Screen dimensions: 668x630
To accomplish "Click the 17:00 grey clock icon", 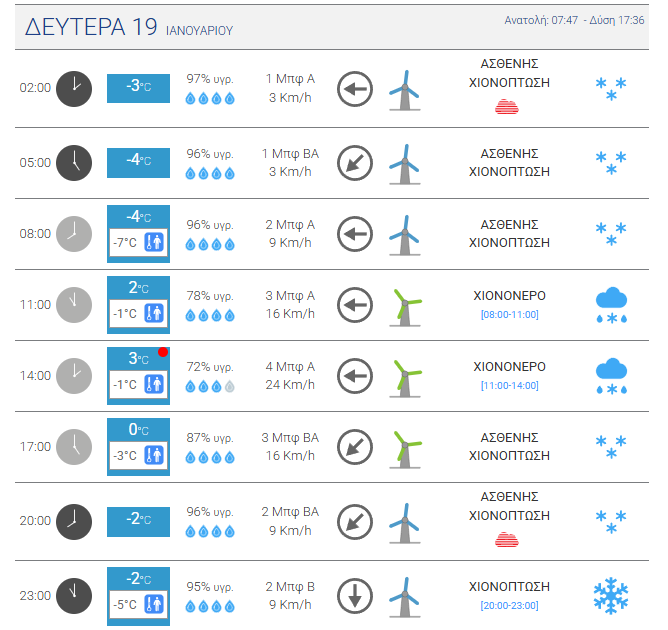I will click(x=73, y=447).
